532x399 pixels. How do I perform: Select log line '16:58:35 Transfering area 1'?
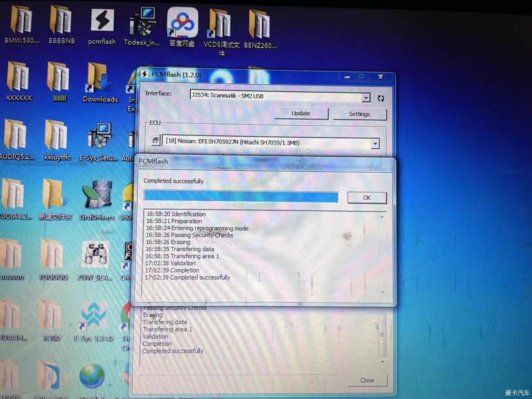(x=182, y=256)
